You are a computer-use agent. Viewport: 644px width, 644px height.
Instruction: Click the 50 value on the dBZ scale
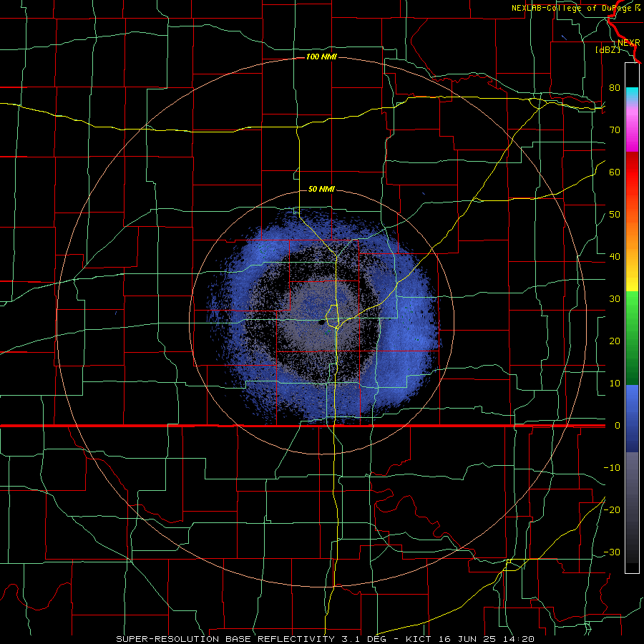point(615,215)
